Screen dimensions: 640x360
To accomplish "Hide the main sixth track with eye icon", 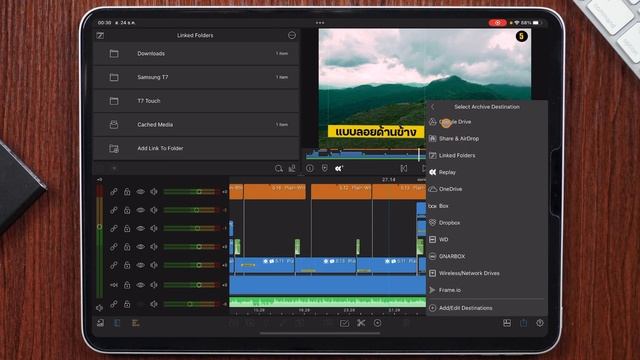I will pos(140,284).
